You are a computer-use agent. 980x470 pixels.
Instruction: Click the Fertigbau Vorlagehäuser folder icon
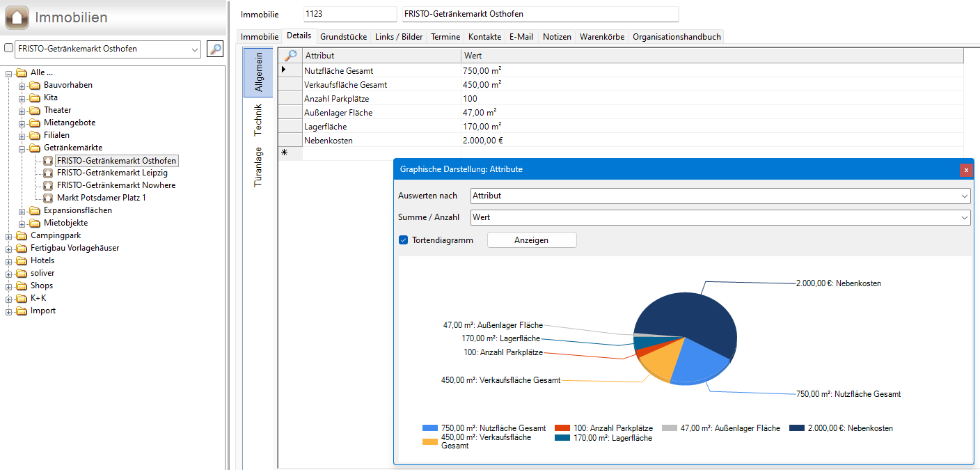pyautogui.click(x=22, y=248)
